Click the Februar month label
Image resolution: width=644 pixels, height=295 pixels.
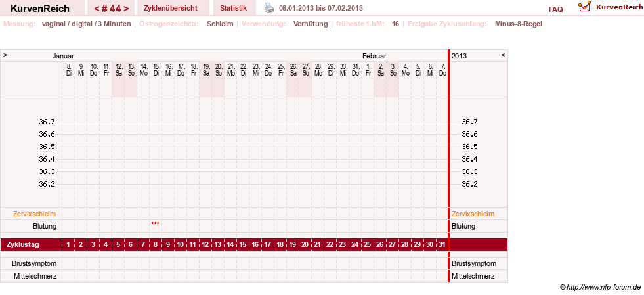pos(374,56)
